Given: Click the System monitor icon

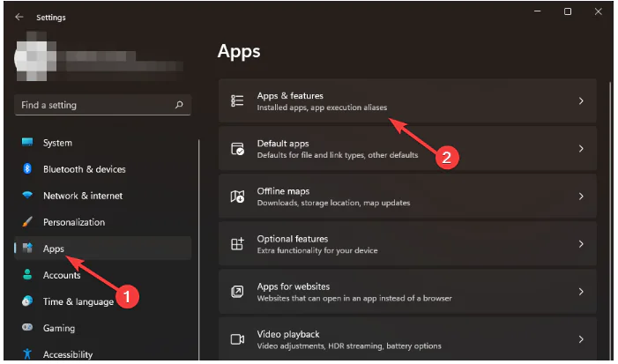Looking at the screenshot, I should click(x=27, y=142).
